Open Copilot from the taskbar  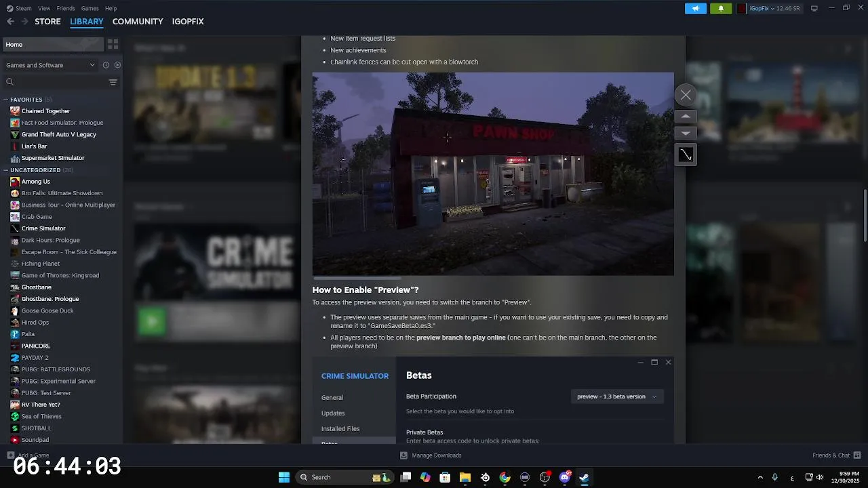[425, 477]
